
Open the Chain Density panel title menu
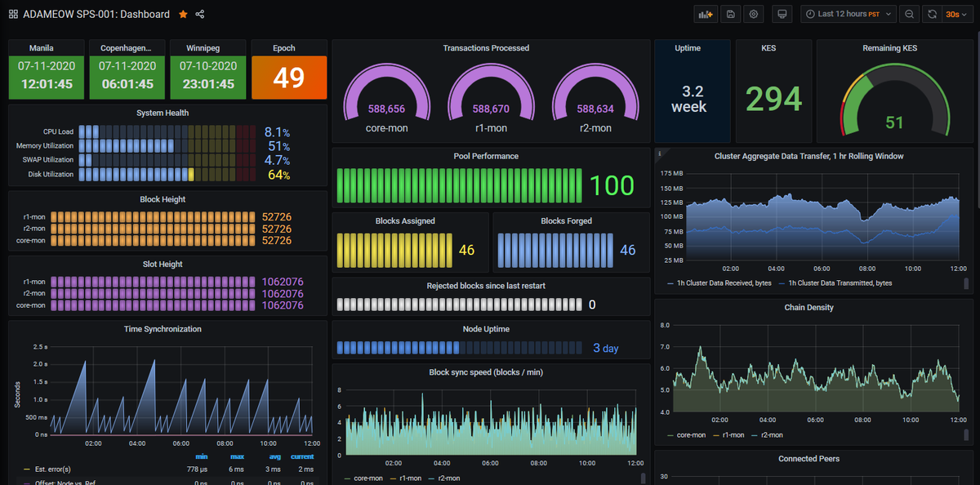pyautogui.click(x=808, y=308)
